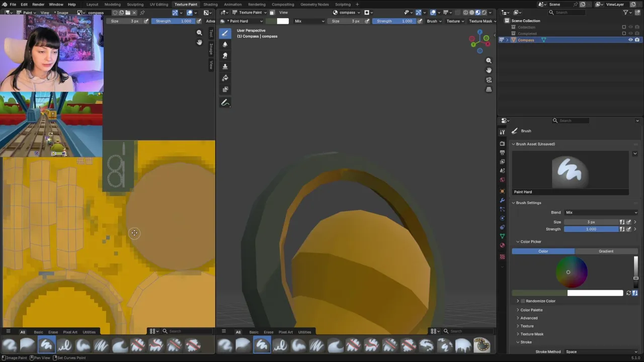Toggle unified color button in Color Picker
The image size is (644, 362).
(635, 293)
